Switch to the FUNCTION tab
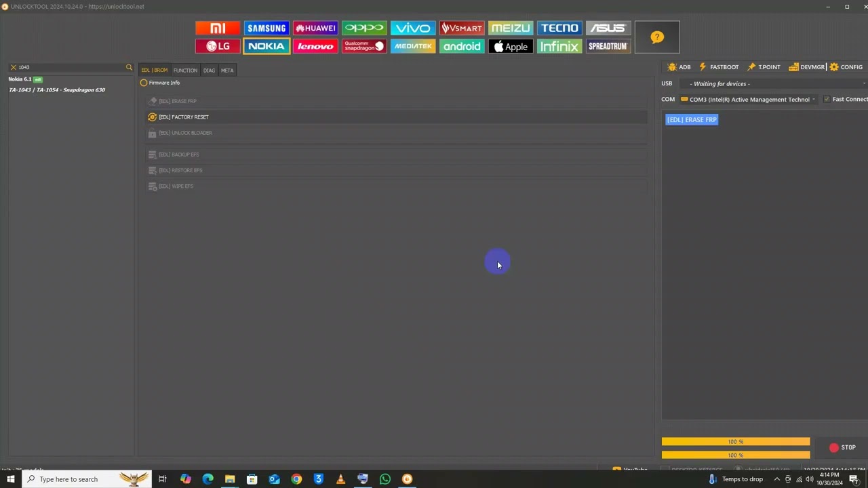 (185, 70)
